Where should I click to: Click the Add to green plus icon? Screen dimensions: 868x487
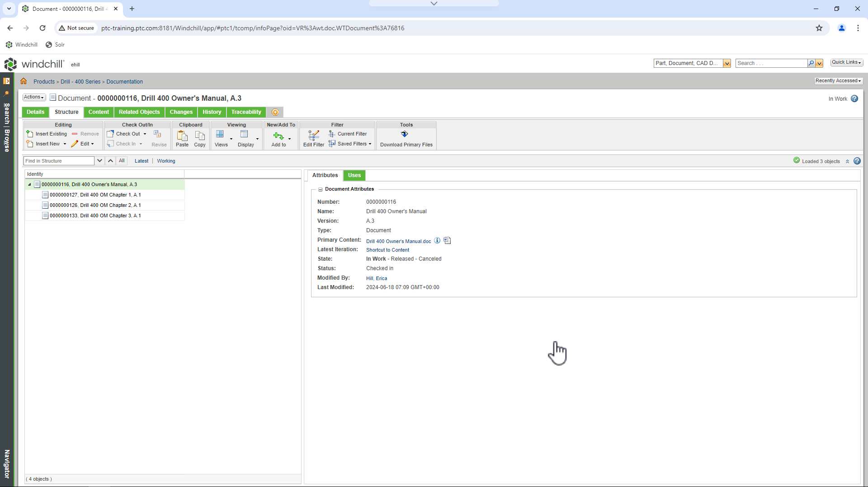[x=278, y=136]
